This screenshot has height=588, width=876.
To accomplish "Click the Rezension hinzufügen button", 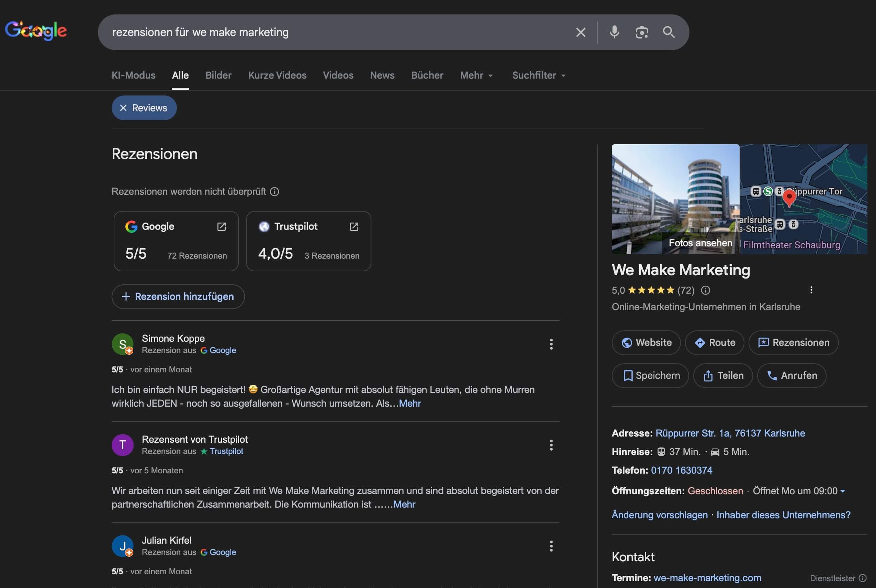I will pos(178,297).
